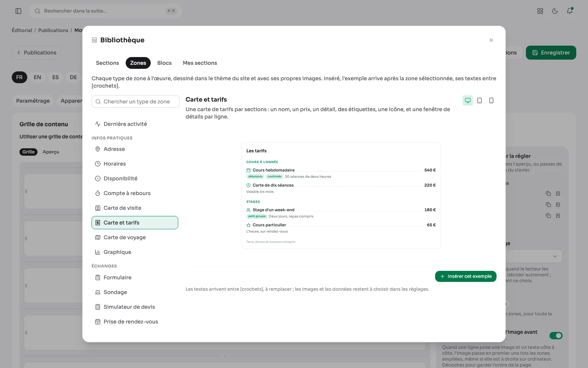Image resolution: width=588 pixels, height=368 pixels.
Task: Open notifications bell icon
Action: tap(570, 11)
